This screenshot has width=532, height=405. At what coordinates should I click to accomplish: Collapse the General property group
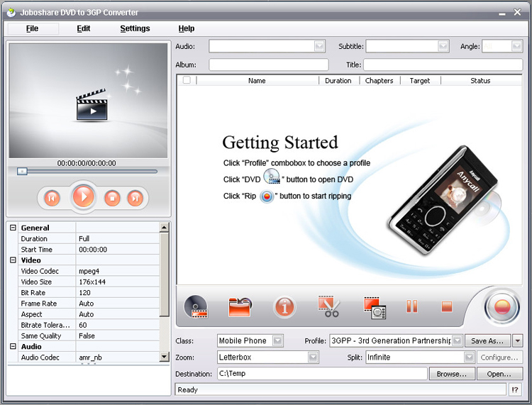[x=12, y=228]
